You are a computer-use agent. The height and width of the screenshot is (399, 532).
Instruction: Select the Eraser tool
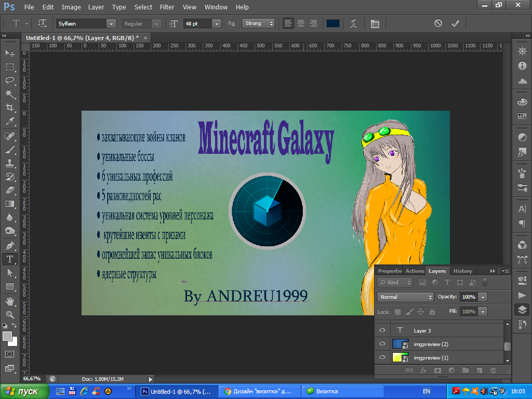click(x=10, y=190)
